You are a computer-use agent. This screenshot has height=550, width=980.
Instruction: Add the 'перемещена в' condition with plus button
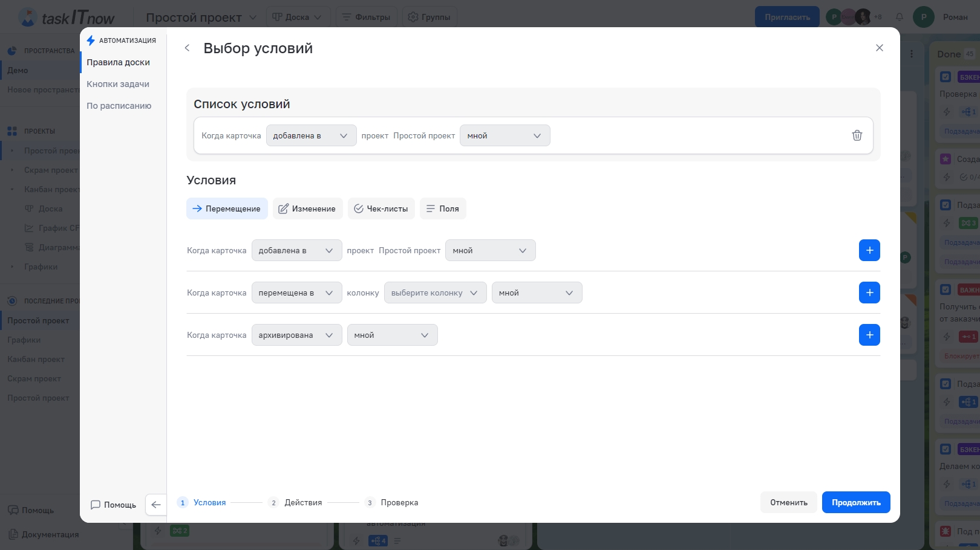click(869, 293)
